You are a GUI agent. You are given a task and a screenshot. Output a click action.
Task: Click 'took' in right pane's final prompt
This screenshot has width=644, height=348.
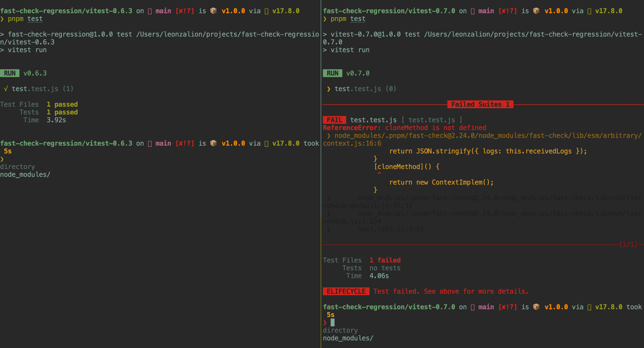pyautogui.click(x=634, y=307)
